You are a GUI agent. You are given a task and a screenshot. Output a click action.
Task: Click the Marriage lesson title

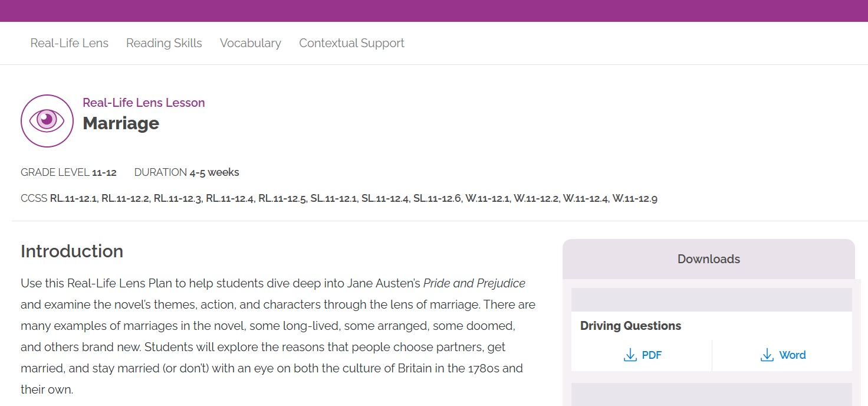(x=121, y=123)
